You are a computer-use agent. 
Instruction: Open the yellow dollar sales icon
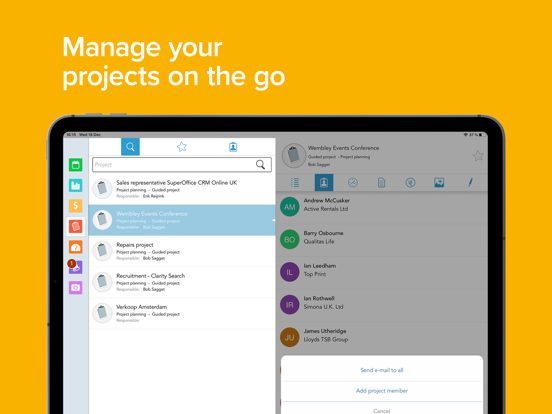point(75,206)
